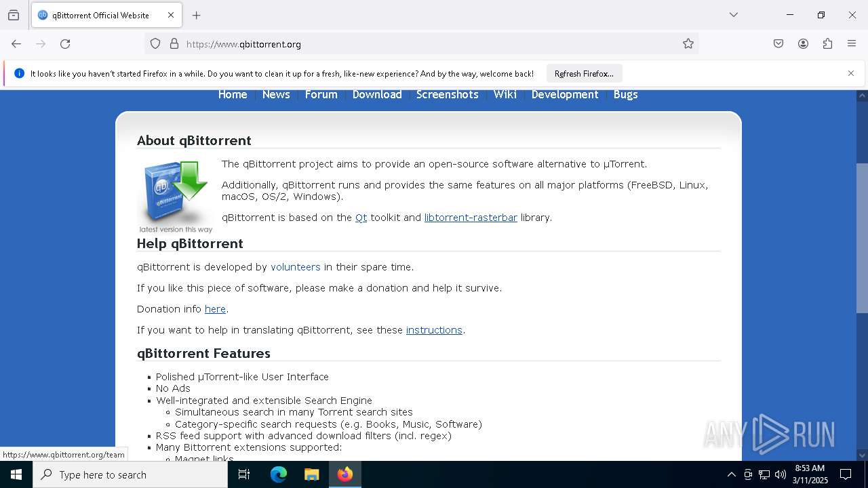
Task: Click the 'No Ads' feature text
Action: pos(173,388)
